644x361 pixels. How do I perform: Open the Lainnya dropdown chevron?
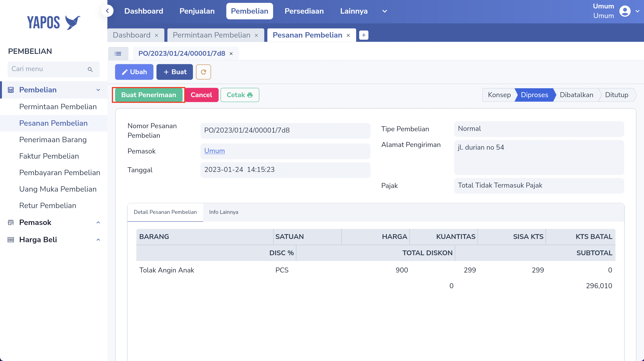tap(385, 11)
